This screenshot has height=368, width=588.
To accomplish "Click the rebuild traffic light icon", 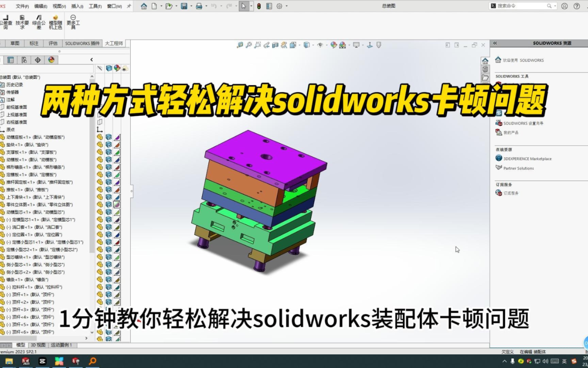I will tap(259, 6).
